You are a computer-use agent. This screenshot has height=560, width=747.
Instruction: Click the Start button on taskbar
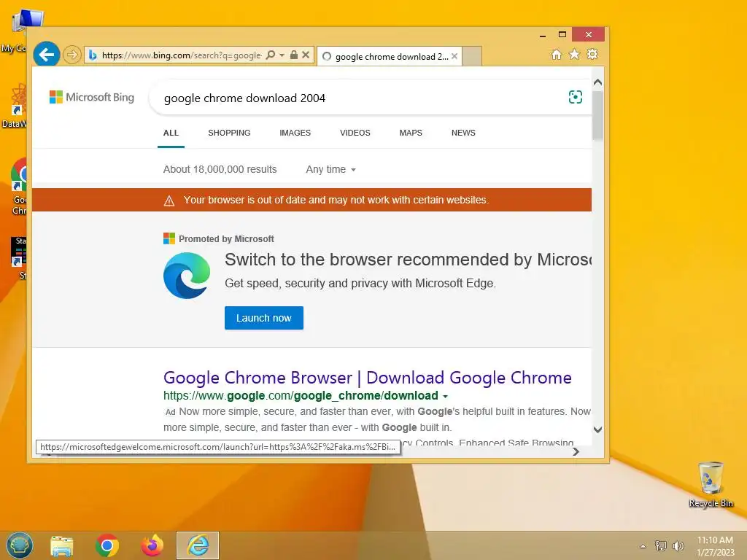pyautogui.click(x=20, y=545)
